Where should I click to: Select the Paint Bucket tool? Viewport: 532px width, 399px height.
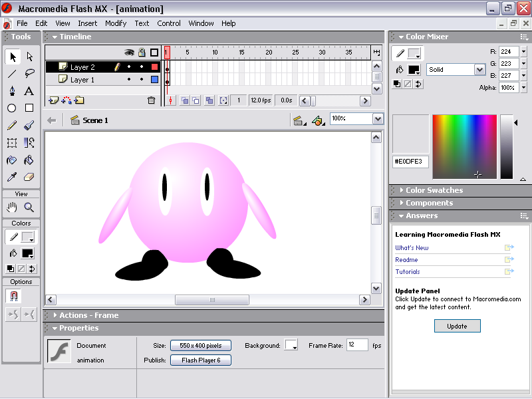[x=29, y=160]
